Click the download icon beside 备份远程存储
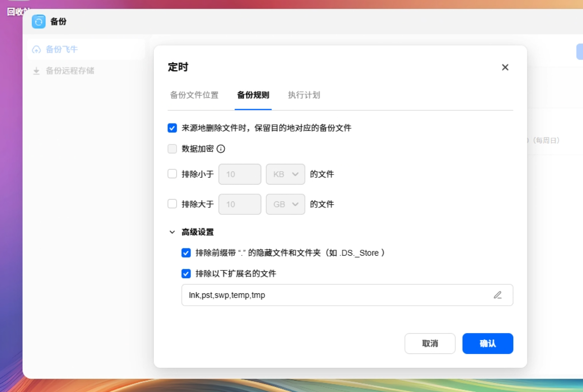 [x=36, y=71]
